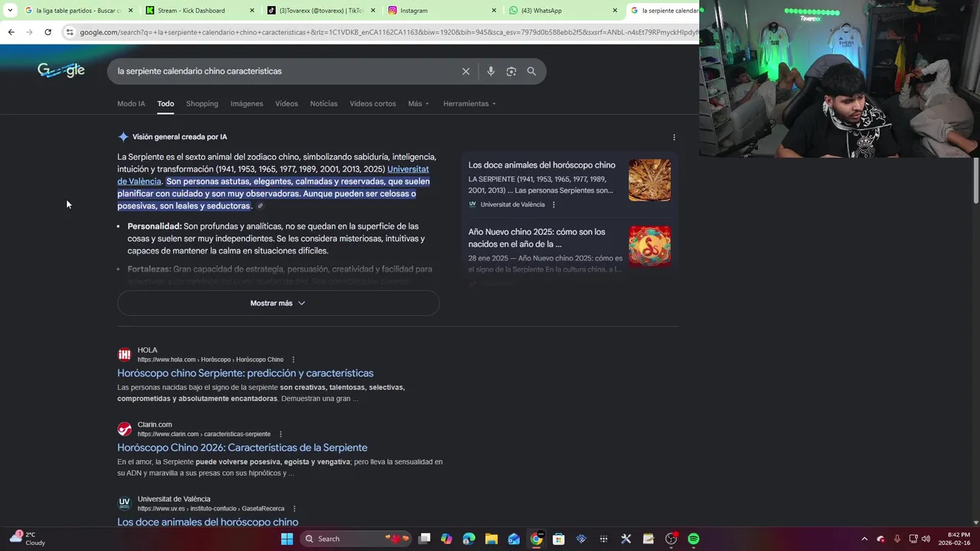
Task: Open the browser tab search dropdown
Action: 11,11
